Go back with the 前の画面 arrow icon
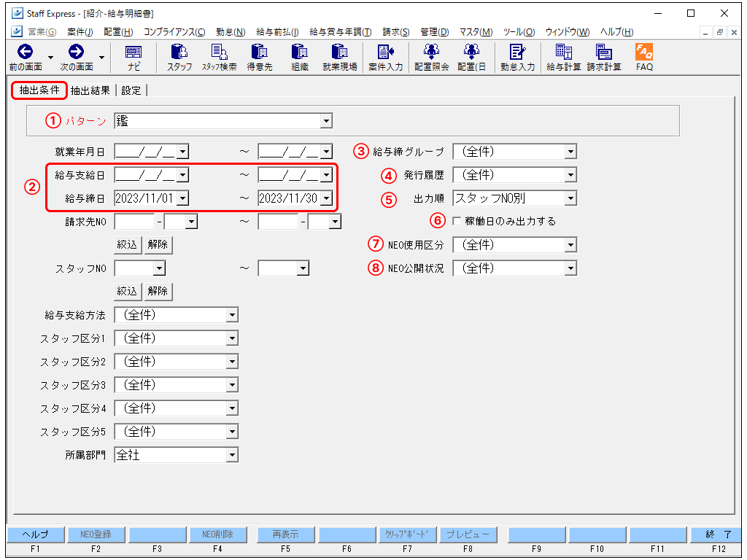The width and height of the screenshot is (747, 560). pyautogui.click(x=25, y=52)
